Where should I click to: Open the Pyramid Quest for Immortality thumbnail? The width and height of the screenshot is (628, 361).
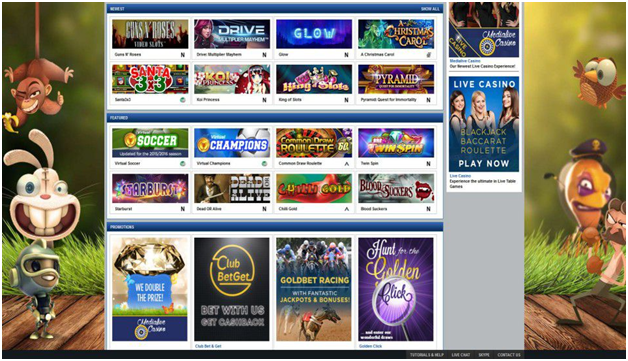[396, 79]
